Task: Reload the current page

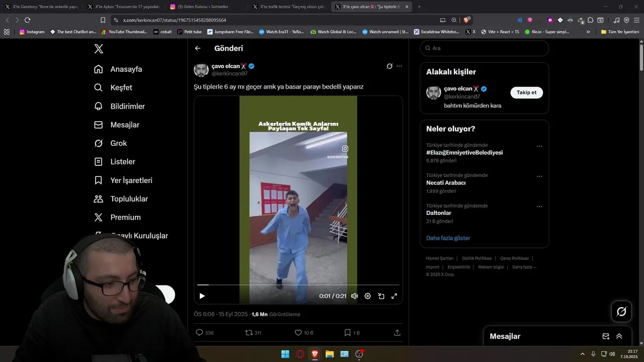Action: coord(27,20)
